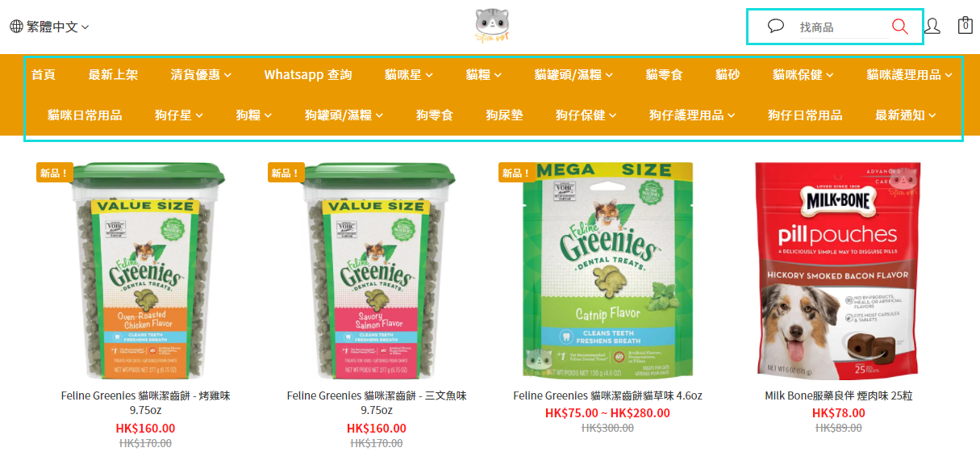Expand the 狗仔保健 dropdown

586,115
